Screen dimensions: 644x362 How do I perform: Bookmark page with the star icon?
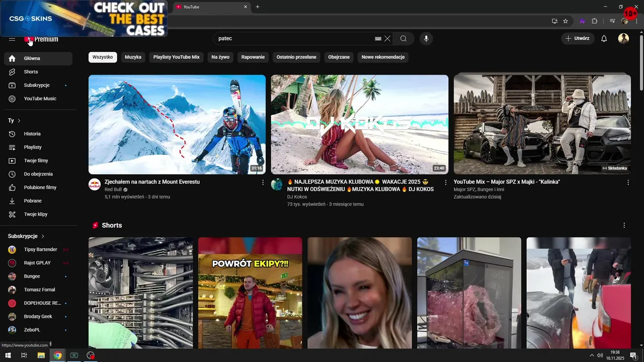[x=566, y=21]
